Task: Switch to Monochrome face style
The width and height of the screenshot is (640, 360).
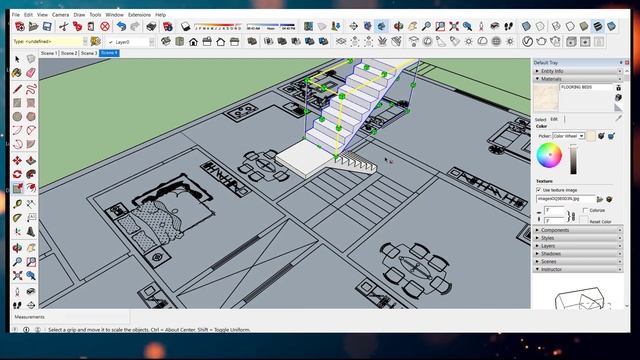Action: point(611,27)
